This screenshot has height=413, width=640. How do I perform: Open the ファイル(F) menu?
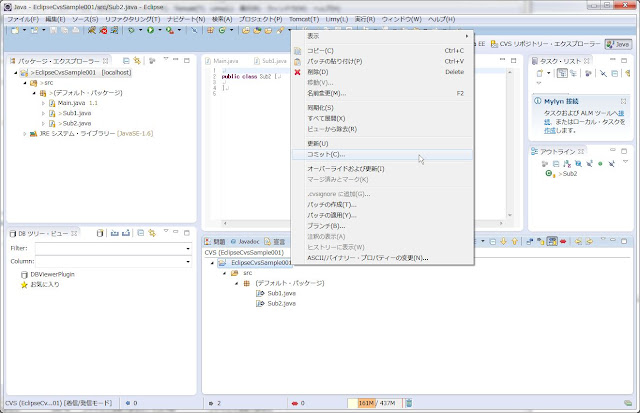point(23,19)
